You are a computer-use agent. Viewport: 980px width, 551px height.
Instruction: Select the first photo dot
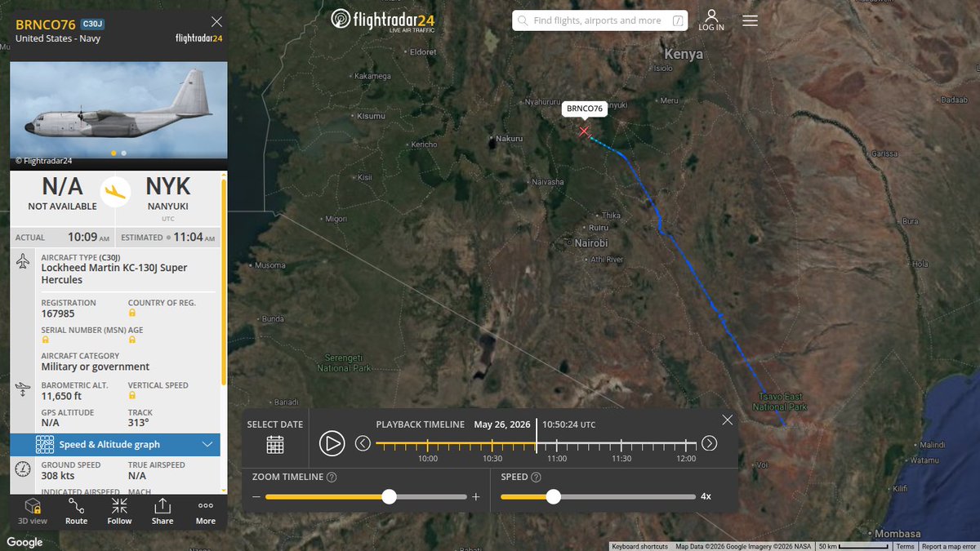(114, 153)
